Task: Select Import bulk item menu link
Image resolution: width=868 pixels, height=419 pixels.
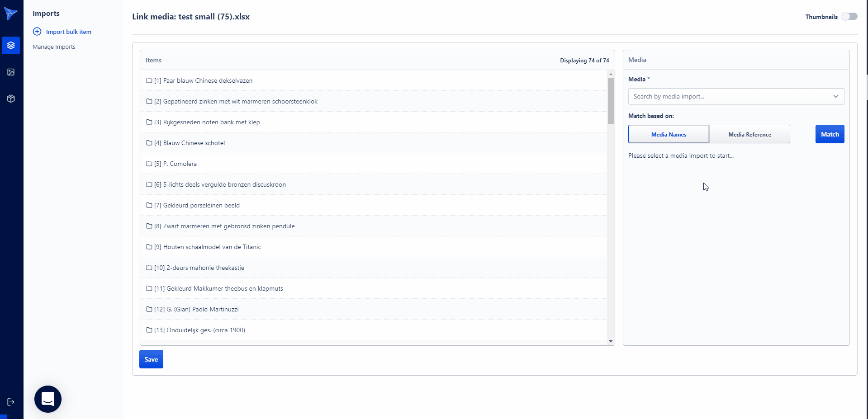Action: coord(69,32)
